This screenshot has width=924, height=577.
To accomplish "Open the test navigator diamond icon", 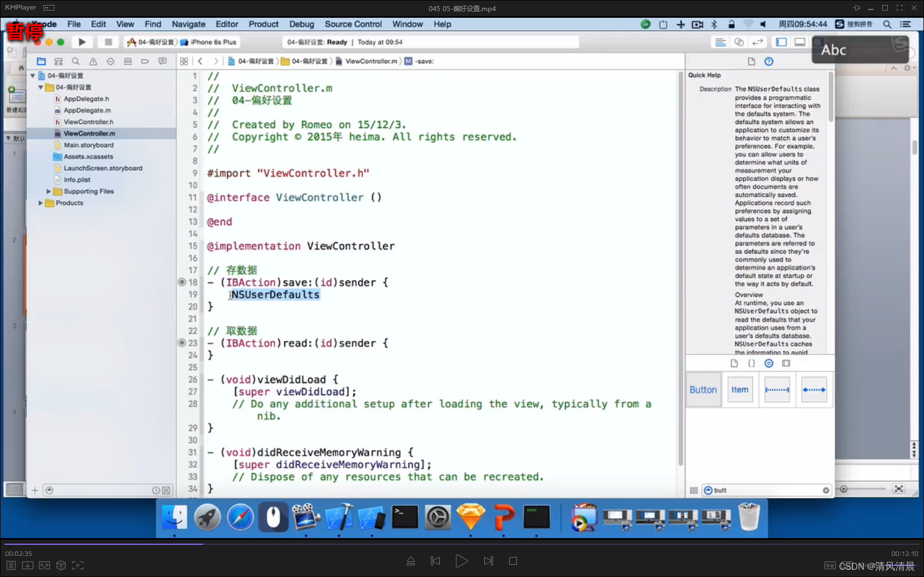I will [111, 61].
